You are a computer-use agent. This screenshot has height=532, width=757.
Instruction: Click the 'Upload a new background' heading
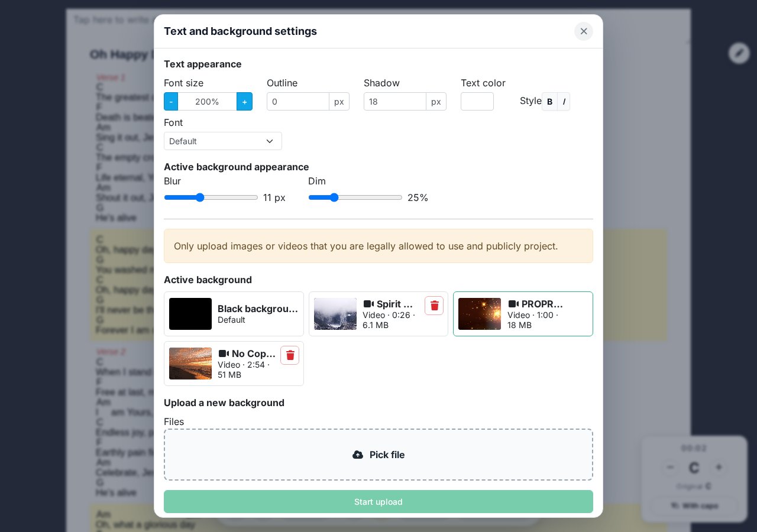224,403
